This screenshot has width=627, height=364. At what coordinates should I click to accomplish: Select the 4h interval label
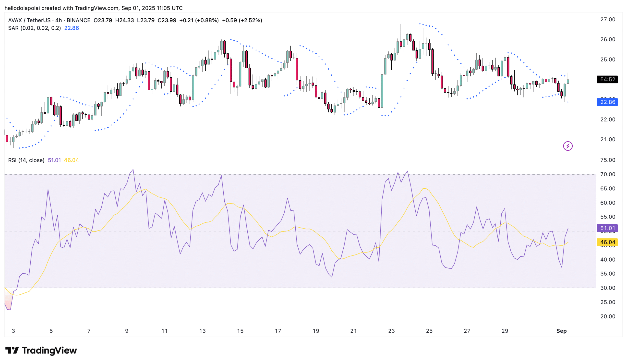tap(59, 20)
